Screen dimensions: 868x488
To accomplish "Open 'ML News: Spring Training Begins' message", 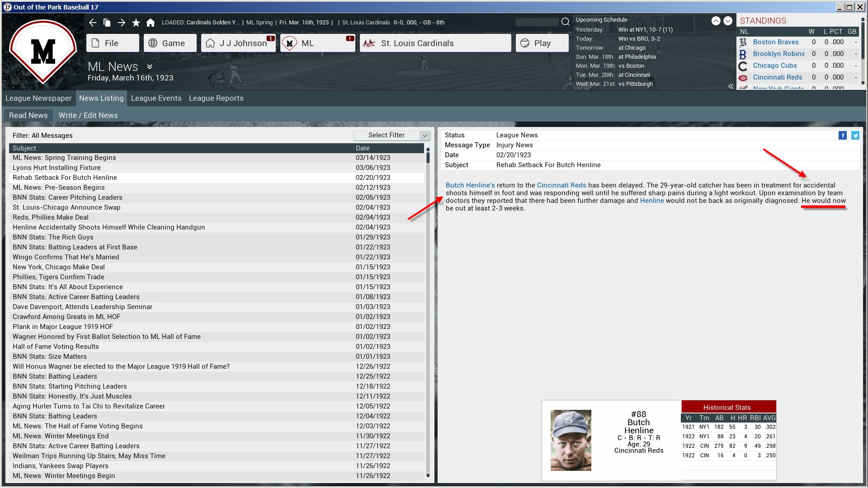I will coord(217,158).
